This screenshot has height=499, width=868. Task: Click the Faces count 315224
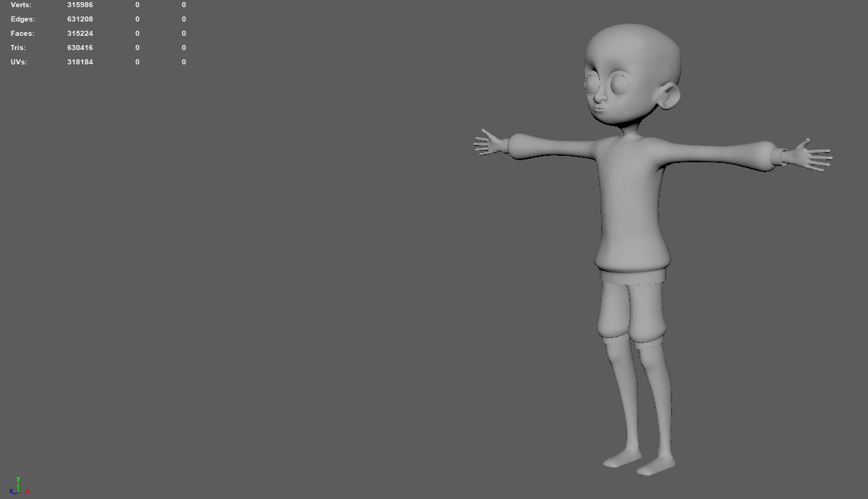pos(79,33)
